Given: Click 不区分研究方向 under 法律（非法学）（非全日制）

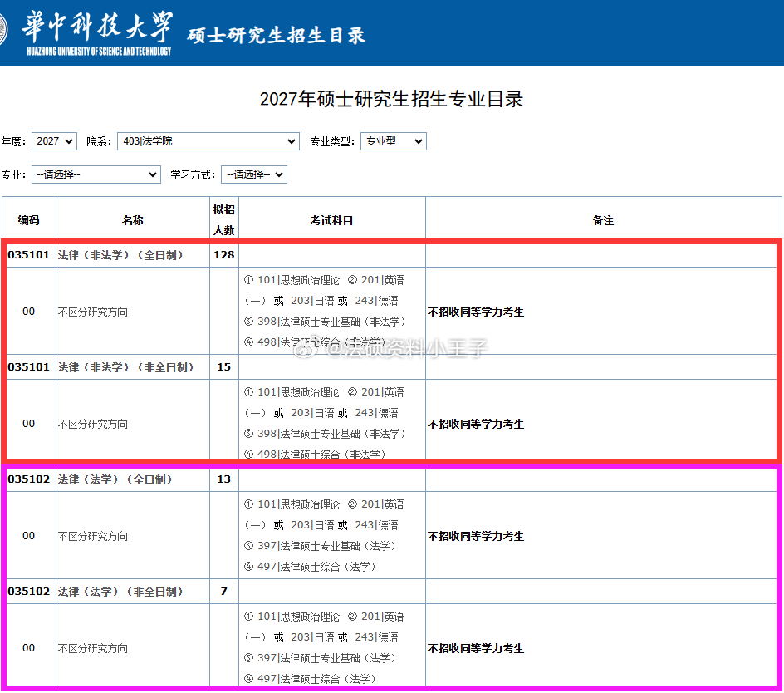Looking at the screenshot, I should tap(92, 424).
